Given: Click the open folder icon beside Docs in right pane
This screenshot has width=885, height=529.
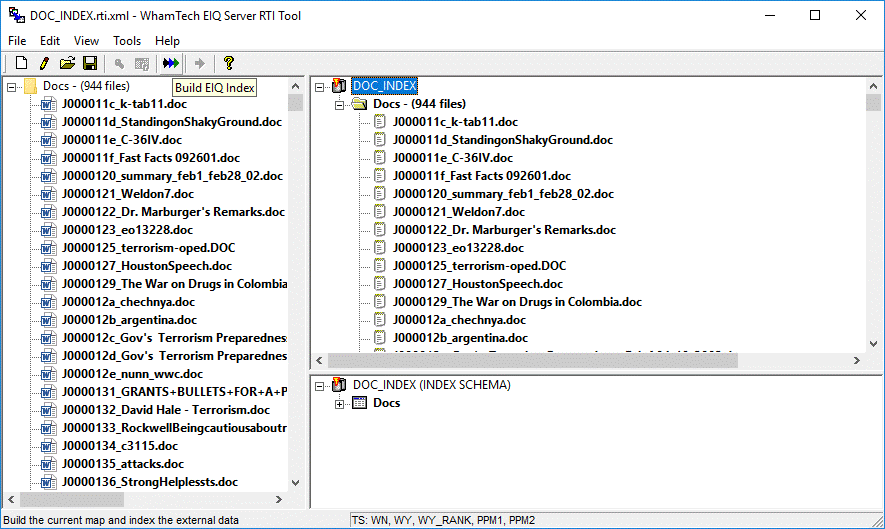Looking at the screenshot, I should tap(360, 104).
